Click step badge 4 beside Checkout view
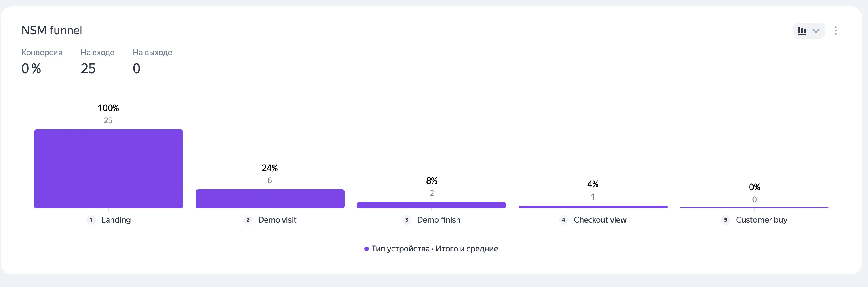Viewport: 868px width, 287px height. (563, 220)
